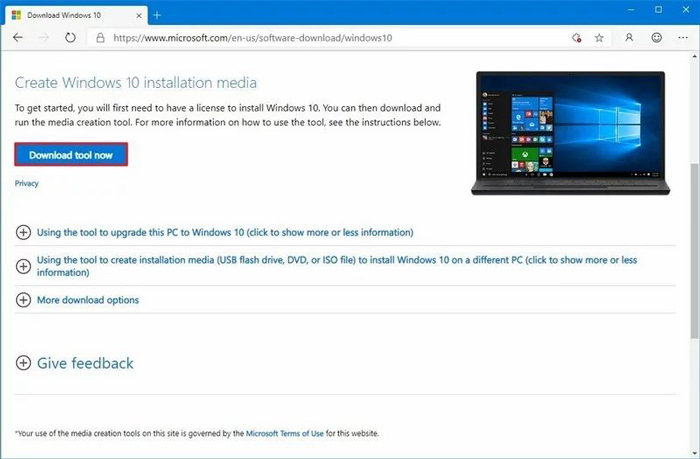Click the browser Forward arrow
The height and width of the screenshot is (459, 700).
click(44, 37)
